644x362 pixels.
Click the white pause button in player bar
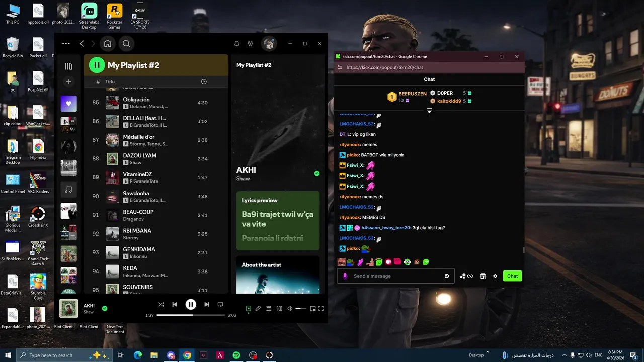[x=191, y=304]
